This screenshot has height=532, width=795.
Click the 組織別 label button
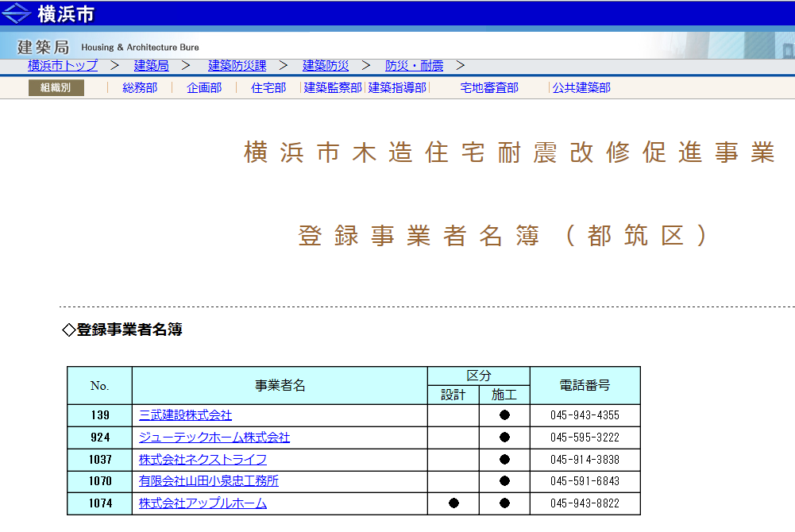pyautogui.click(x=56, y=88)
